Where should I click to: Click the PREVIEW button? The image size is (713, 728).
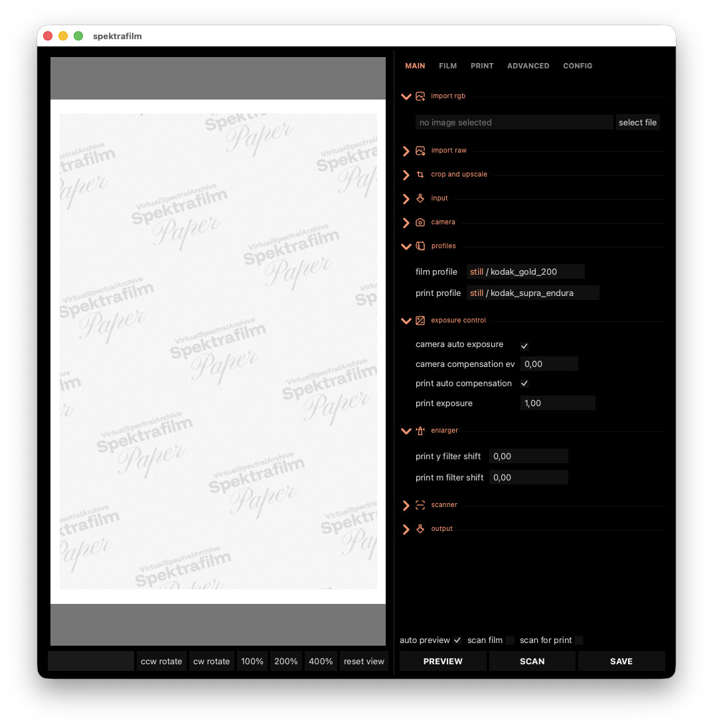click(443, 661)
